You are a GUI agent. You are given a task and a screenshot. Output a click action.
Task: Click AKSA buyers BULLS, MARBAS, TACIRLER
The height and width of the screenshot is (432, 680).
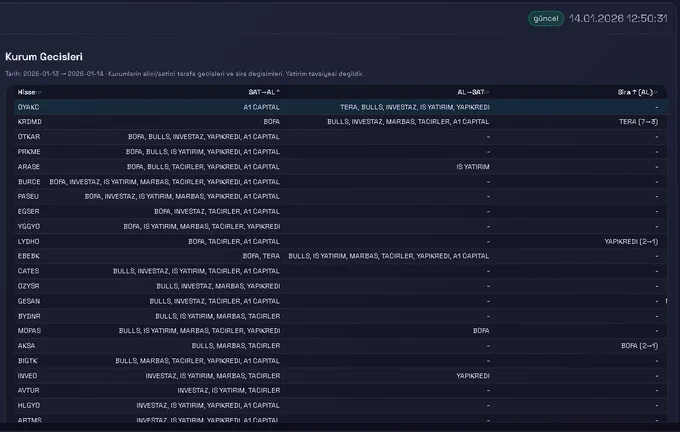236,346
